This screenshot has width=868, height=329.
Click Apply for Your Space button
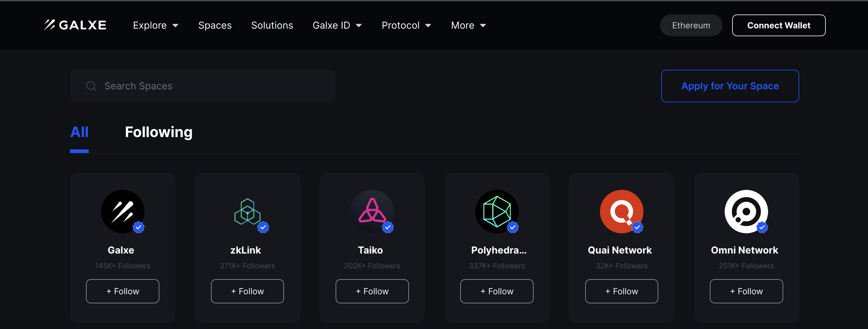[730, 86]
